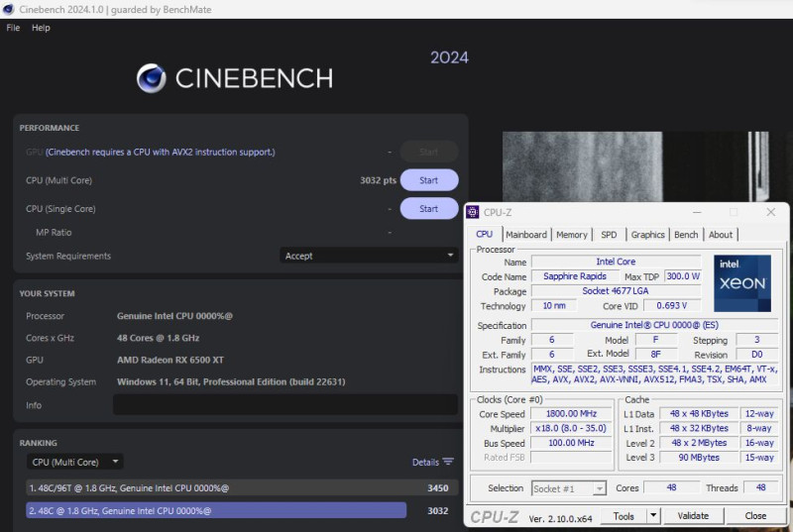Click the Info input field

click(285, 404)
